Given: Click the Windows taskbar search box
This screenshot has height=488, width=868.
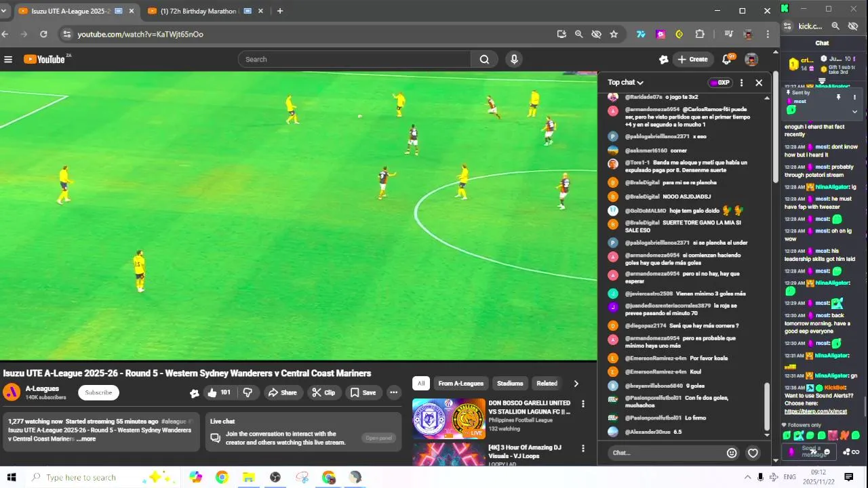Looking at the screenshot, I should (102, 477).
